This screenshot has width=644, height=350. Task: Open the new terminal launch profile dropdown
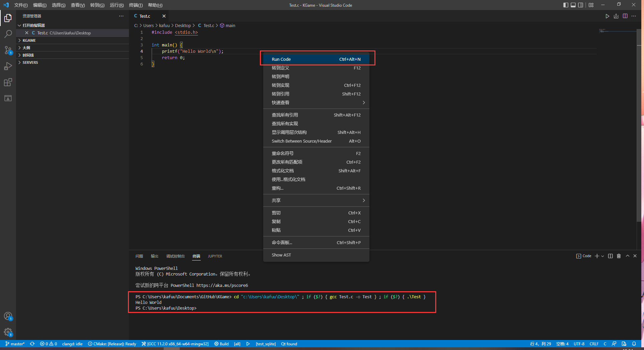point(603,256)
